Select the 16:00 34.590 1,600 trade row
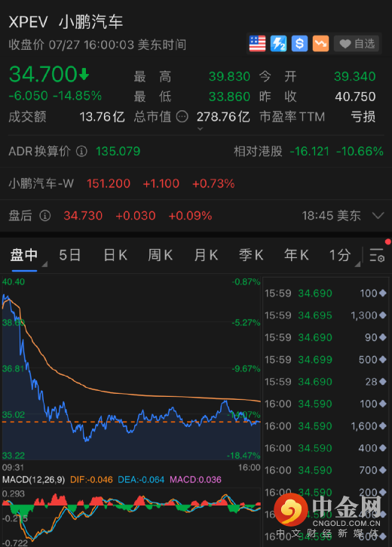This screenshot has width=392, height=547. tap(326, 426)
